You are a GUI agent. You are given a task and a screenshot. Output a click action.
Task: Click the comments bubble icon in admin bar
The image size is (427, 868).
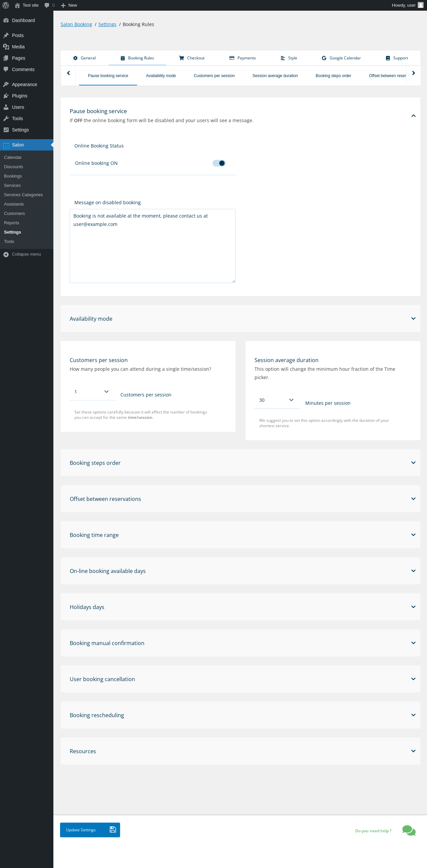click(47, 5)
